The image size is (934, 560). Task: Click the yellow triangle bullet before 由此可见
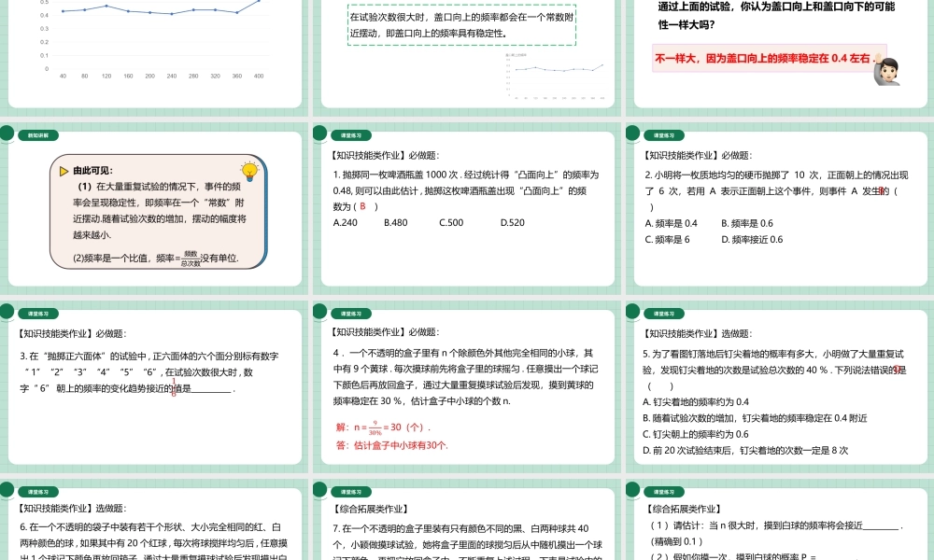(x=62, y=170)
